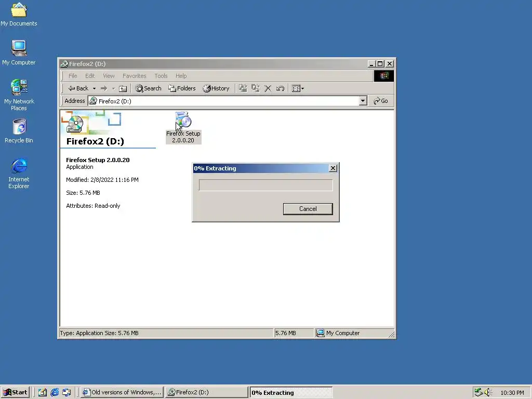This screenshot has height=399, width=532.
Task: Switch to Firefox2 (D:) taskbar button
Action: pyautogui.click(x=206, y=392)
